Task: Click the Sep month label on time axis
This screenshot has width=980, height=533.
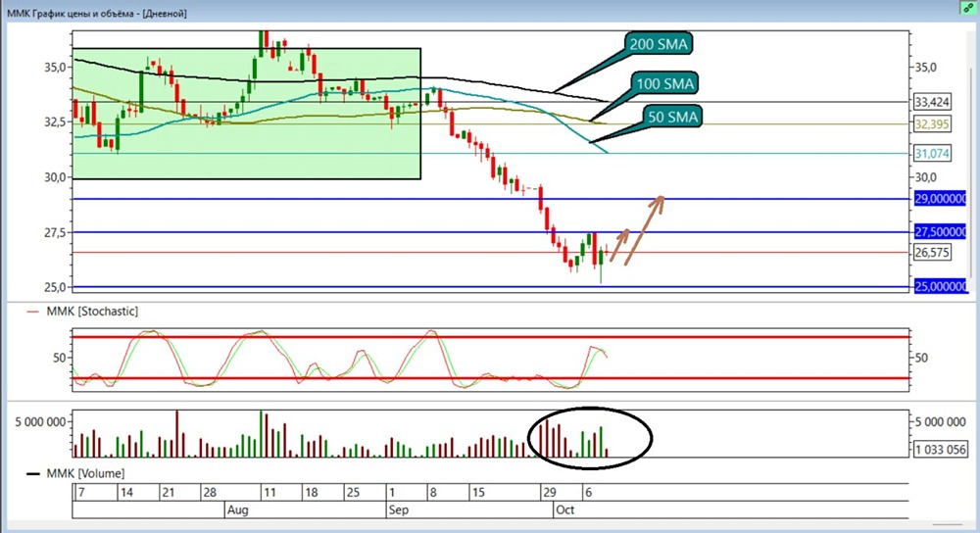Action: tap(398, 509)
